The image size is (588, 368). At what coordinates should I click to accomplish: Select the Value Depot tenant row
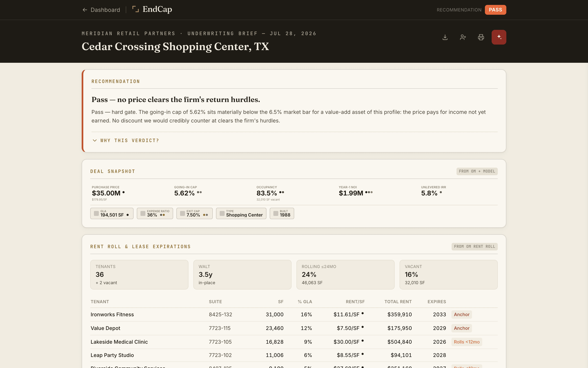click(294, 328)
